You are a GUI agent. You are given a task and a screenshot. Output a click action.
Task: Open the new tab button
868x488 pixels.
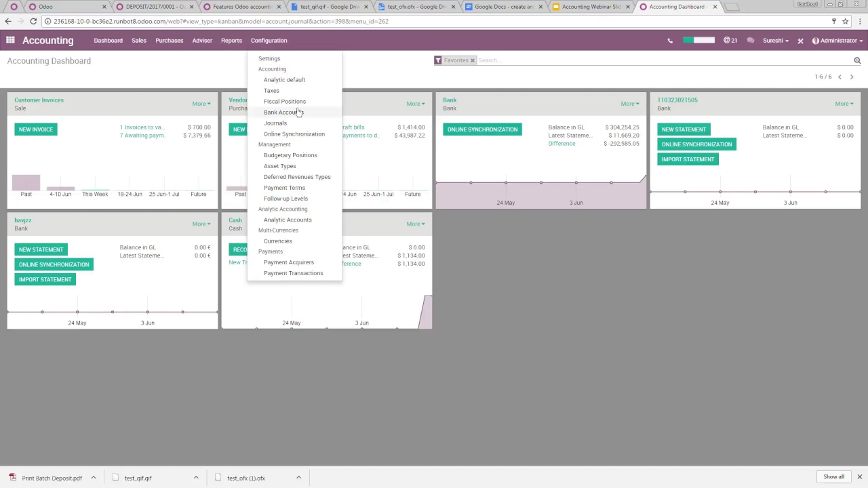tap(732, 7)
